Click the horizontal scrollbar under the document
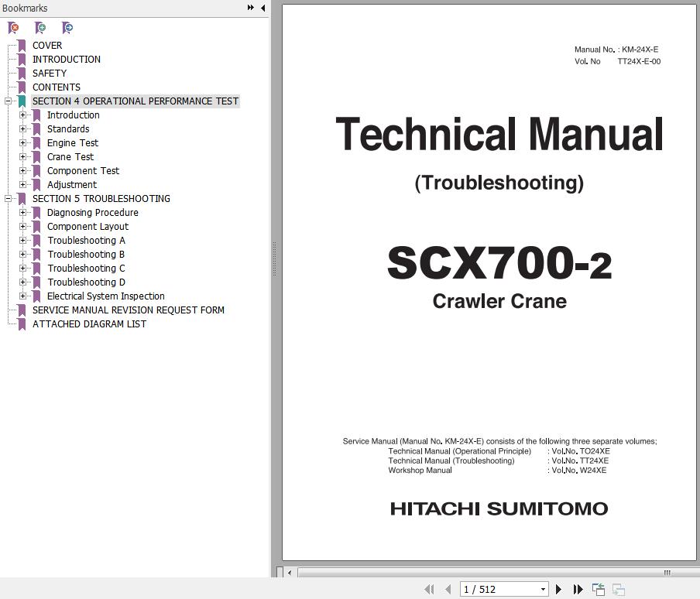 point(480,573)
